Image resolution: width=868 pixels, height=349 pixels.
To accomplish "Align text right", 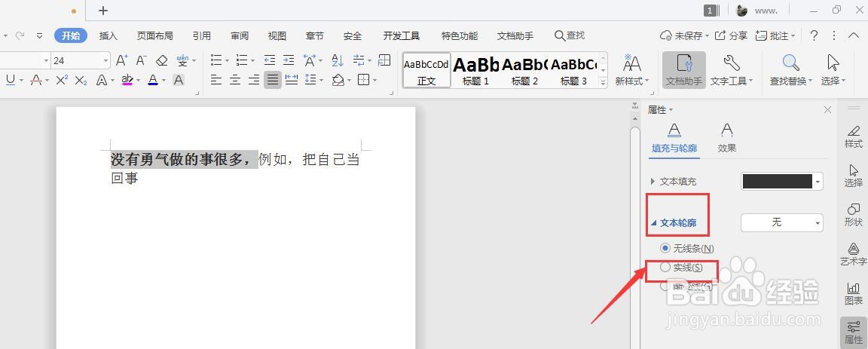I will coord(254,81).
